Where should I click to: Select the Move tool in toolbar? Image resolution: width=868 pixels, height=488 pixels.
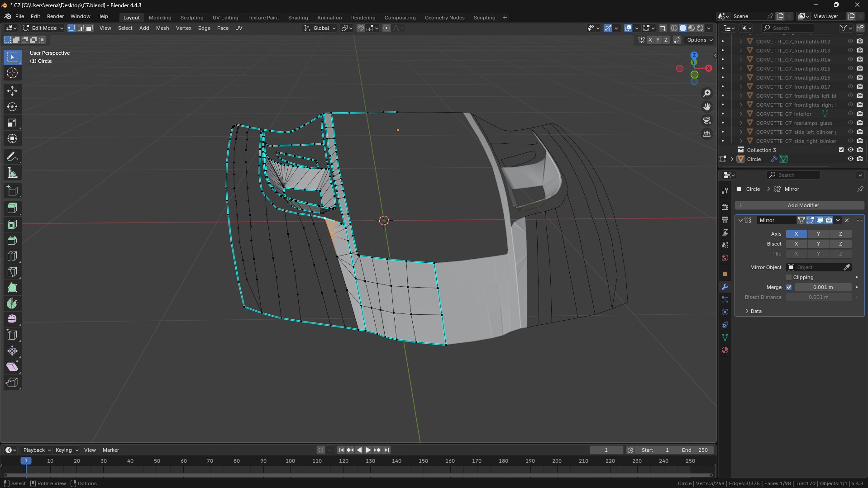(x=12, y=91)
